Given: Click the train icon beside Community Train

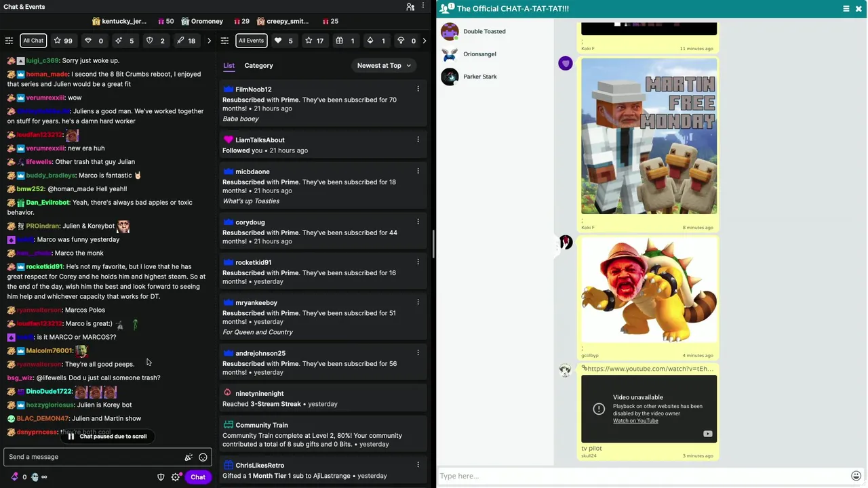Looking at the screenshot, I should click(228, 425).
